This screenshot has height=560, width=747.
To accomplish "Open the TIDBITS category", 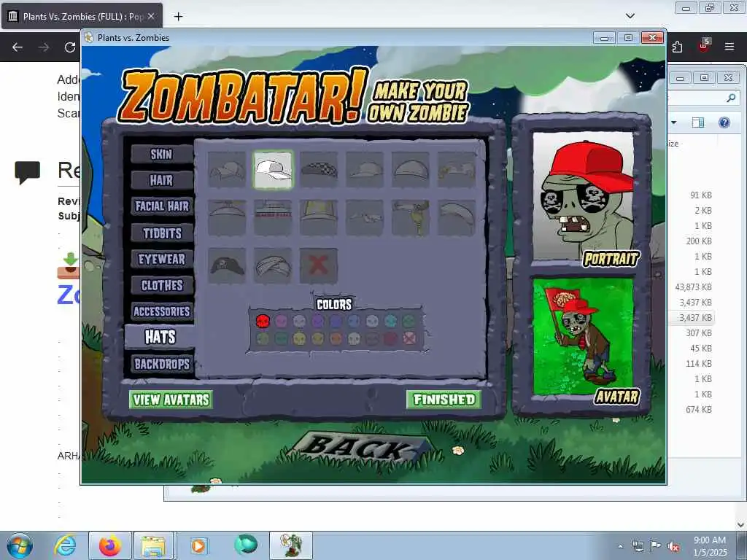I will tap(161, 233).
